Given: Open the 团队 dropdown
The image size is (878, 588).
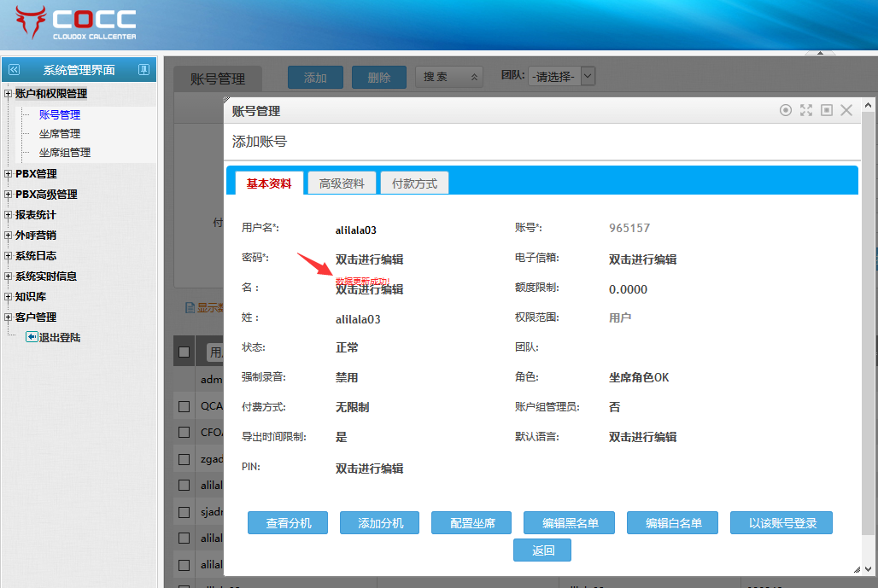Looking at the screenshot, I should [x=561, y=76].
